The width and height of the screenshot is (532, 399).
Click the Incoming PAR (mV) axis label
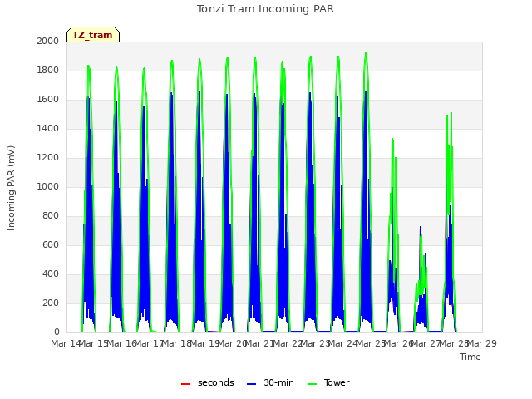(x=11, y=189)
